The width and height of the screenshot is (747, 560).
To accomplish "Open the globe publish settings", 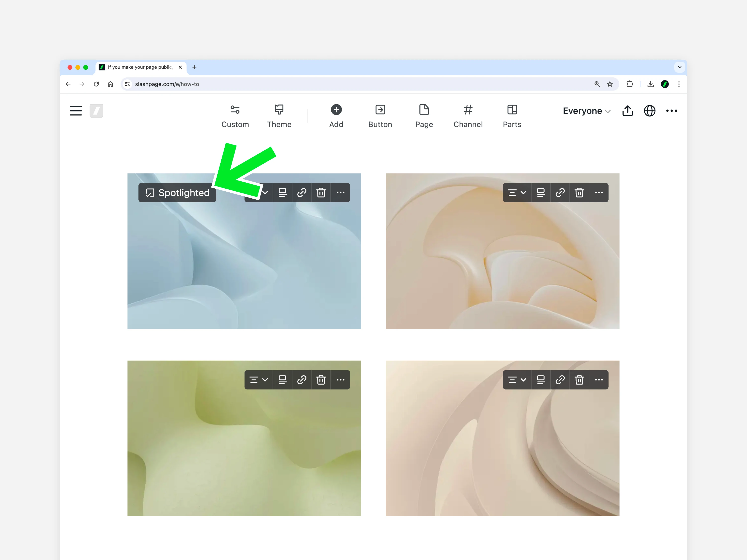I will [x=649, y=111].
